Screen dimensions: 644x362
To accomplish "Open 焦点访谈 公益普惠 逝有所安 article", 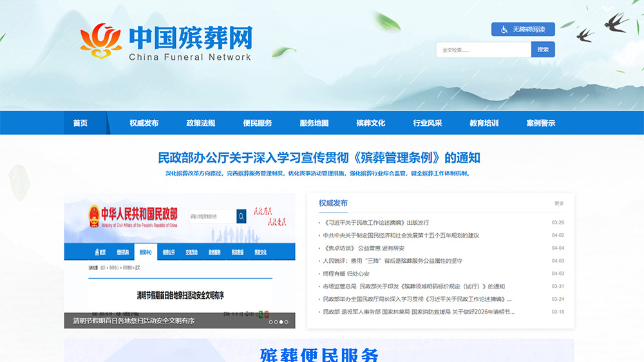I will (364, 248).
